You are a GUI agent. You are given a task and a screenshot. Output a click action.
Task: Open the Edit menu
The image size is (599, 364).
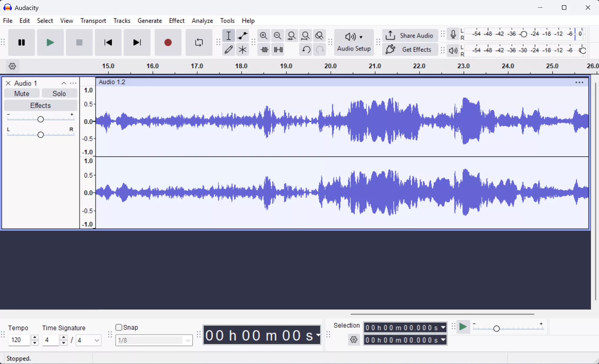pyautogui.click(x=25, y=21)
